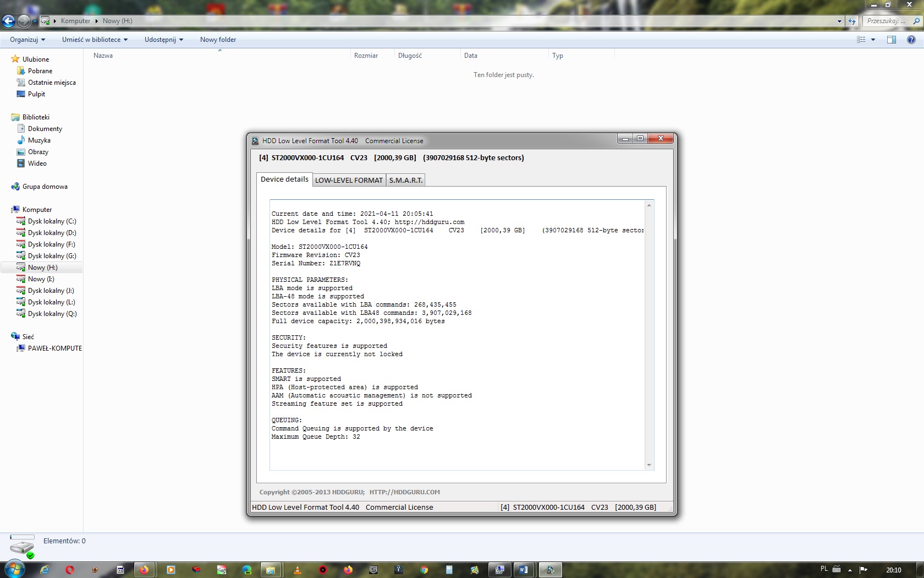Open the Organizuj menu
Screen dimensions: 924x578
click(28, 40)
